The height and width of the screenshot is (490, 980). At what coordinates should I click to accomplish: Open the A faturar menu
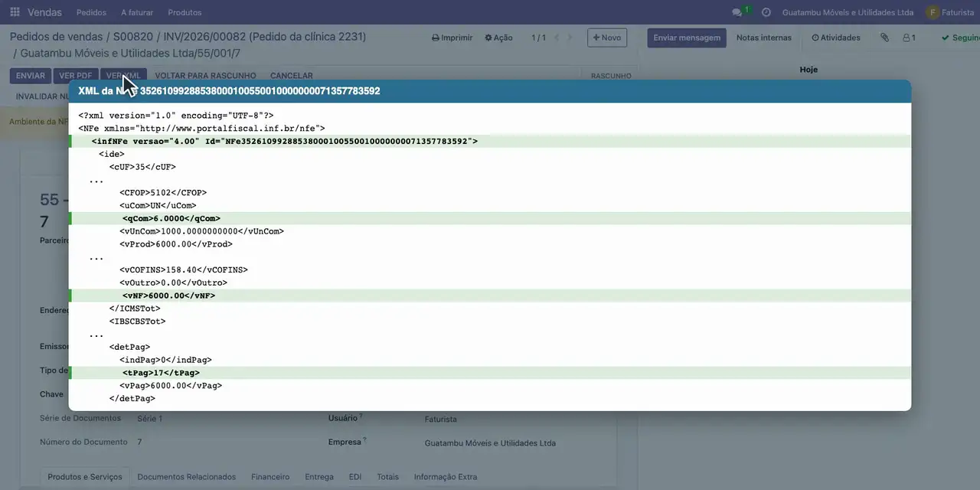pos(137,12)
